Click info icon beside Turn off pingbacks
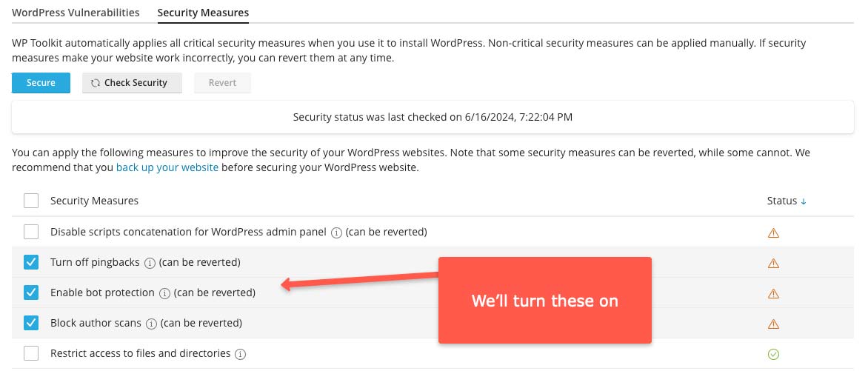The height and width of the screenshot is (371, 868). (150, 263)
